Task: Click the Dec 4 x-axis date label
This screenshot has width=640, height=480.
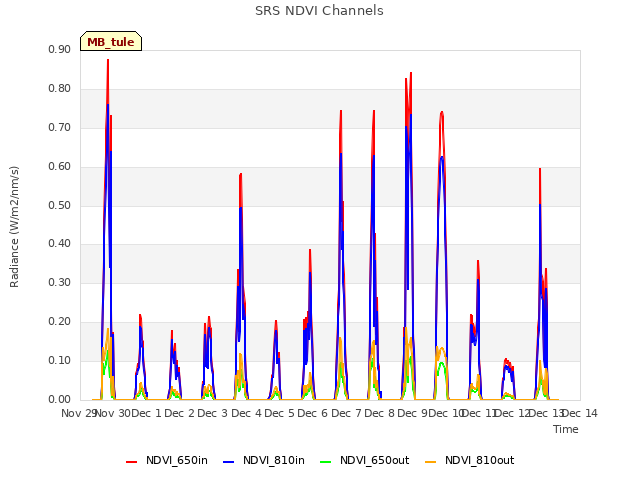Action: [246, 413]
